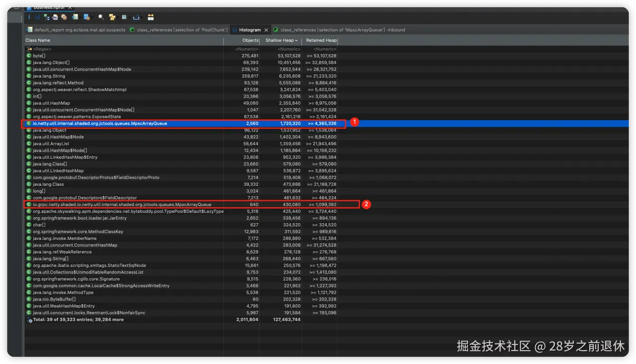Click the class icon beside java.lang.ref.WeakReference

[x=29, y=252]
